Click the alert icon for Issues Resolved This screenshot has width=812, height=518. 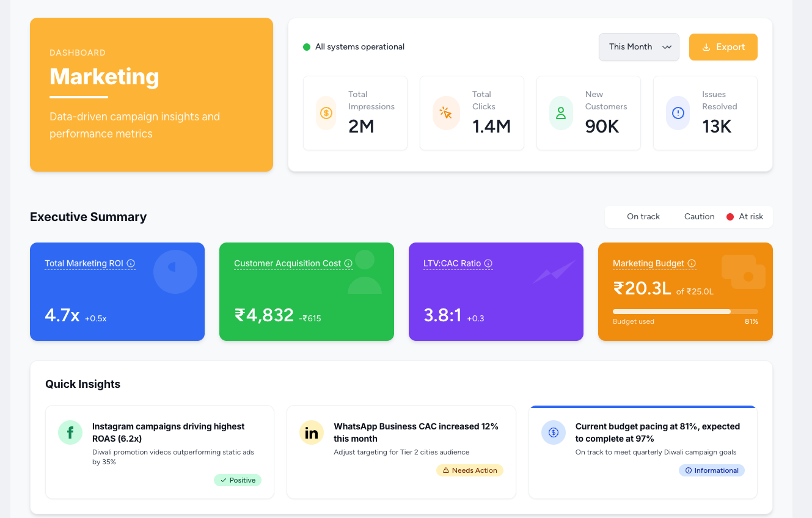(x=678, y=113)
